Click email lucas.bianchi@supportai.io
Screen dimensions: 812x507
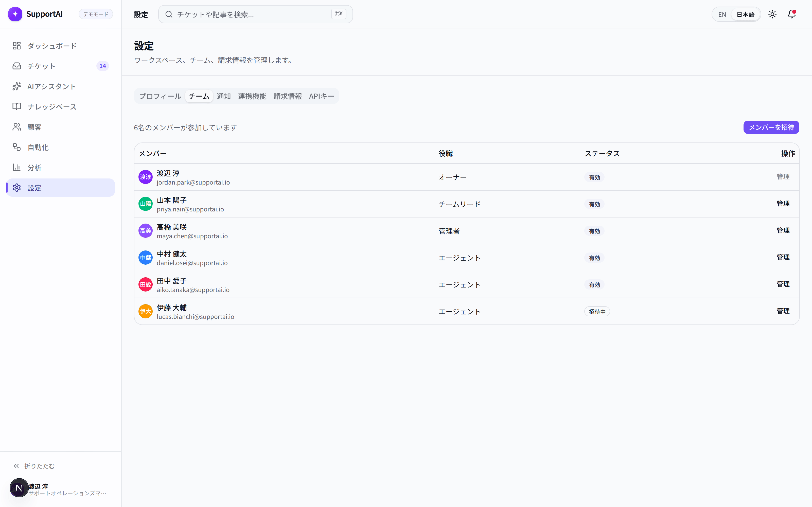click(x=196, y=317)
